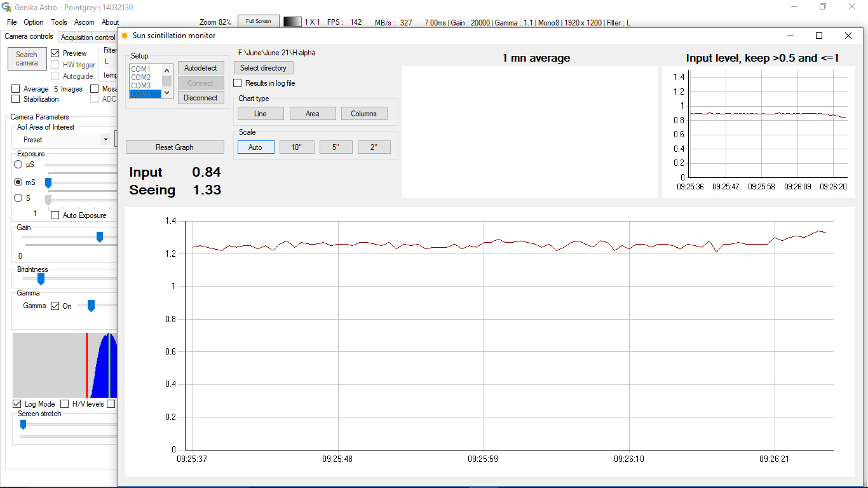868x488 pixels.
Task: Click the Gamma slider handle
Action: click(91, 306)
